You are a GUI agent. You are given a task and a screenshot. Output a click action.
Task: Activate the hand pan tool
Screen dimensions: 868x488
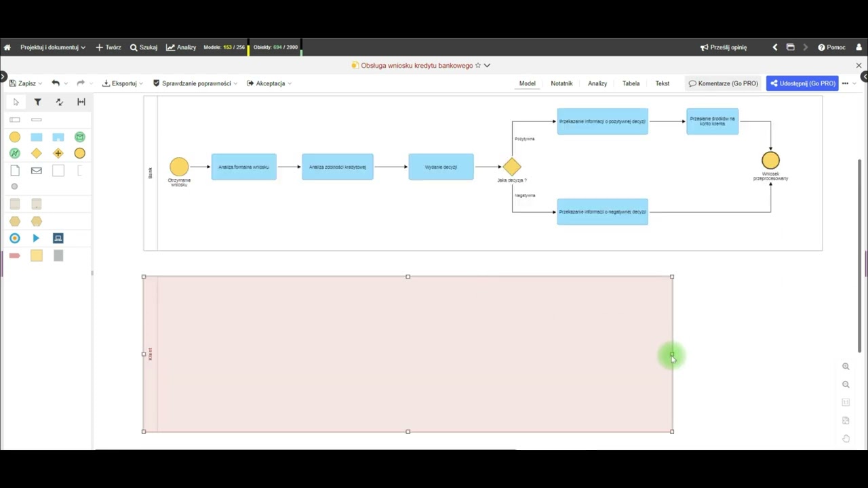coord(846,439)
